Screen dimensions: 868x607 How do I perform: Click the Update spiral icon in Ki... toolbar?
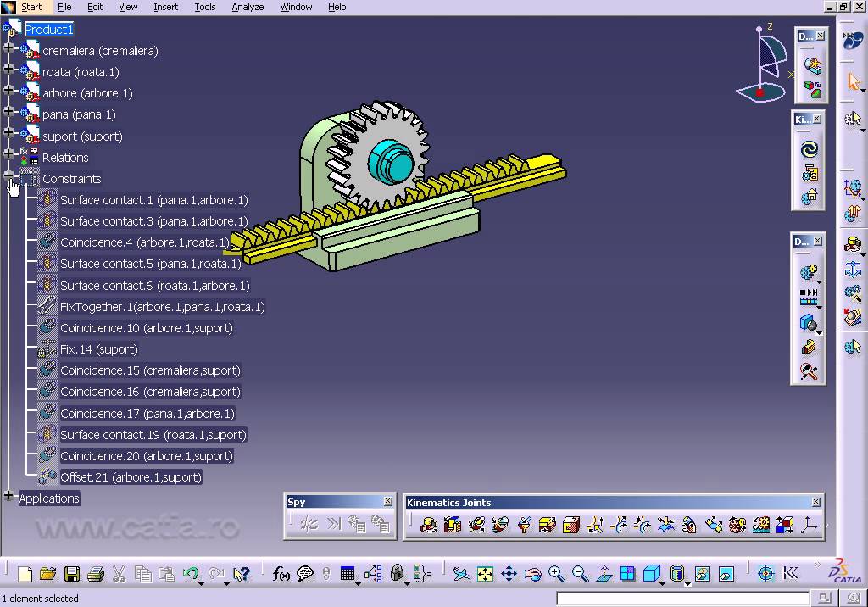809,149
